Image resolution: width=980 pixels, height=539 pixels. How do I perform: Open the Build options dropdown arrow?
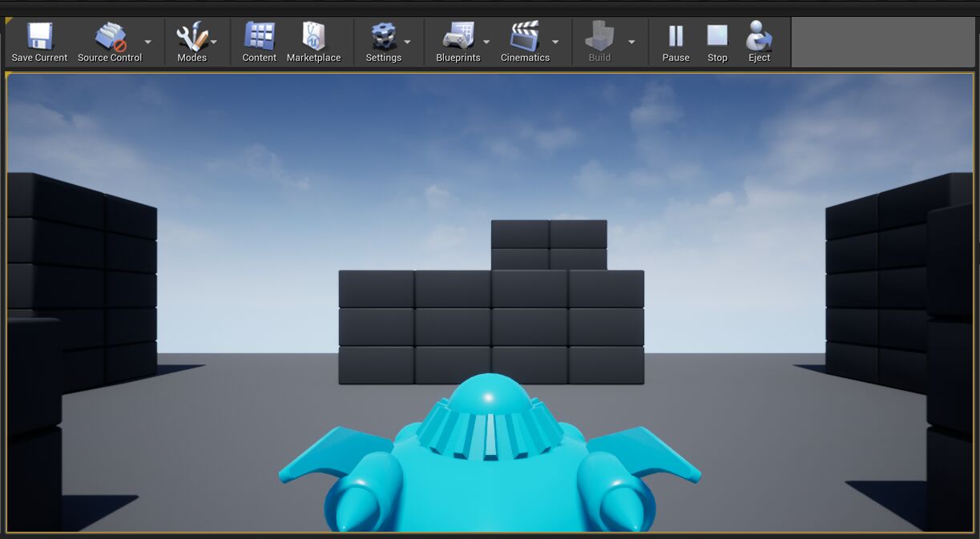(631, 42)
